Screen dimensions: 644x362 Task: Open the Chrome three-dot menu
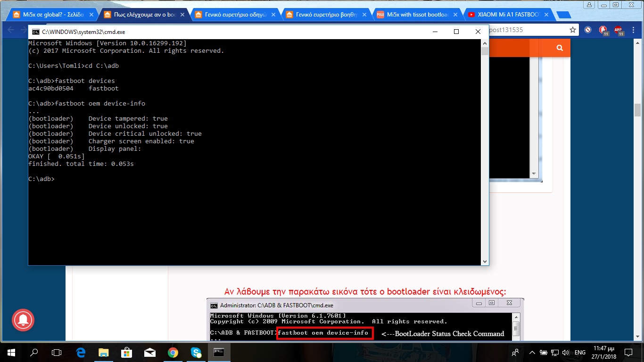coord(634,30)
